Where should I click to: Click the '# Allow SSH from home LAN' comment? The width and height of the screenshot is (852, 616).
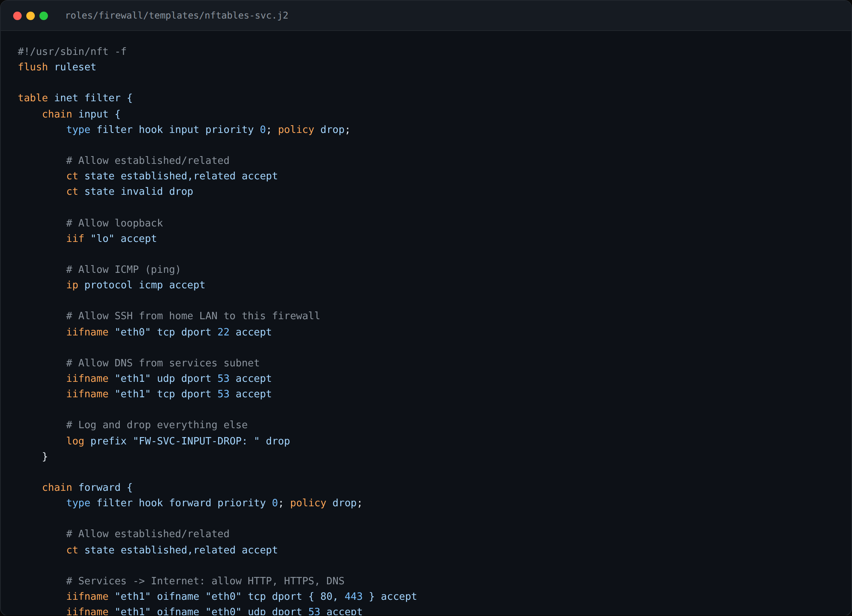(x=193, y=316)
